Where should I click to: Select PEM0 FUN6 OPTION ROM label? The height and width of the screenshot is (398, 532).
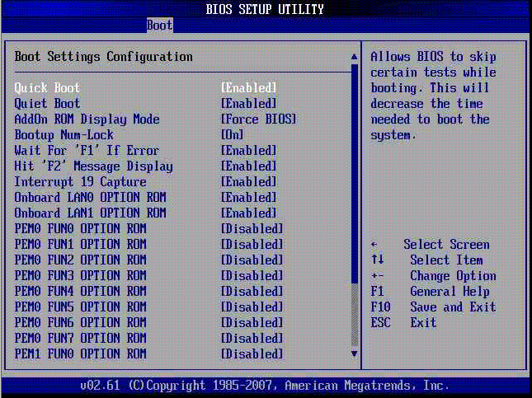pyautogui.click(x=80, y=322)
